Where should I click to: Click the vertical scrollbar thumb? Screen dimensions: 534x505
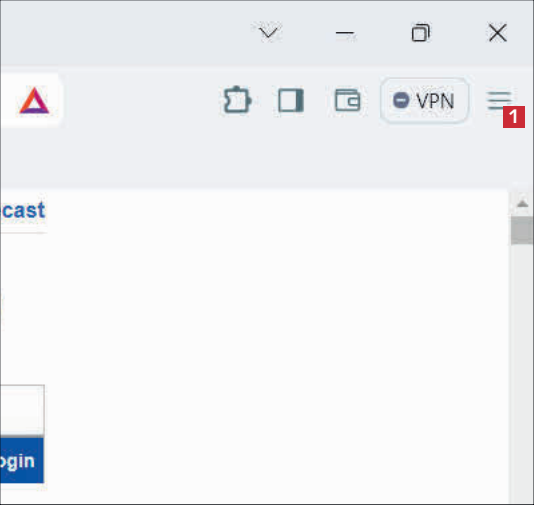tap(522, 230)
